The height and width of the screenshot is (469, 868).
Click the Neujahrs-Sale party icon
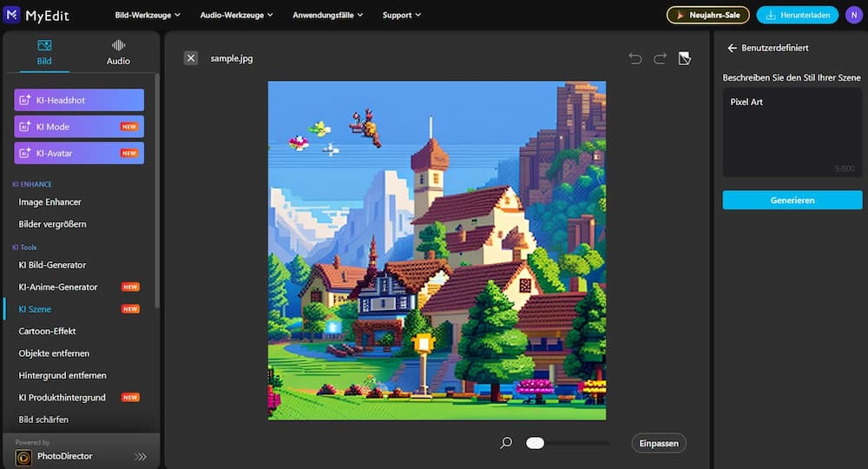coord(680,15)
